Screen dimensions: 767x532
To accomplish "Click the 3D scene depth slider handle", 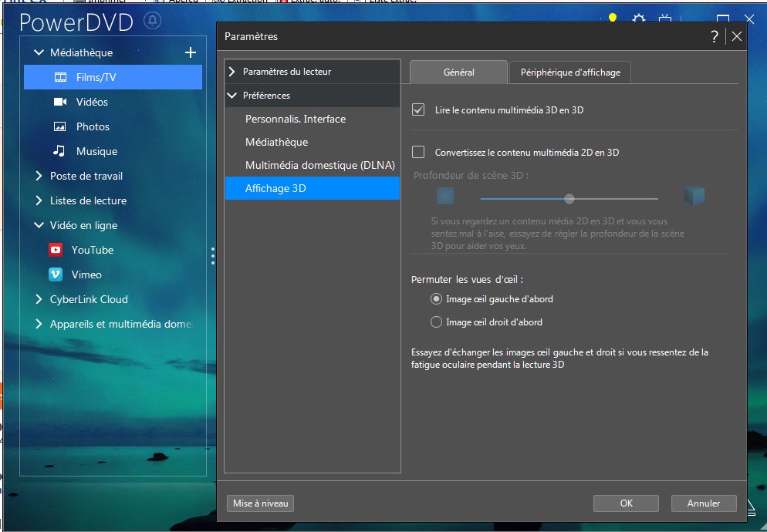I will pos(569,198).
